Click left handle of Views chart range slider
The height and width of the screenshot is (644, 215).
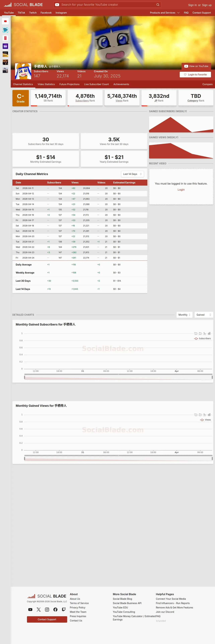coord(24,458)
